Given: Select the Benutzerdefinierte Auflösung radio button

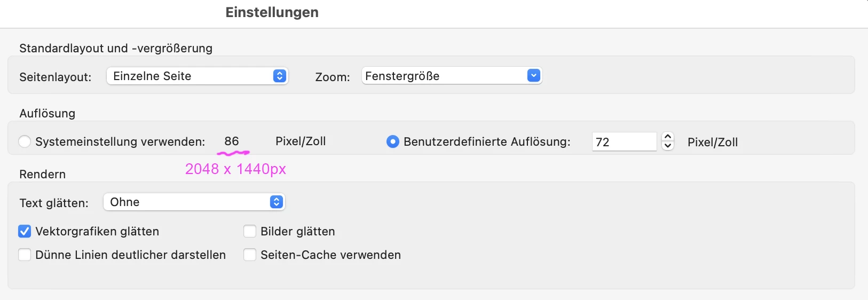Looking at the screenshot, I should [393, 141].
